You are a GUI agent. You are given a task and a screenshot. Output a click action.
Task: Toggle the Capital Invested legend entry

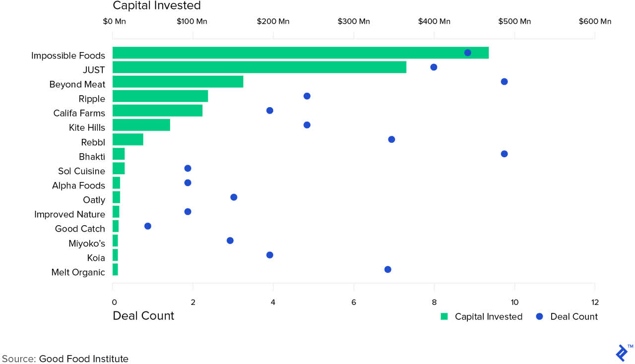tap(488, 316)
